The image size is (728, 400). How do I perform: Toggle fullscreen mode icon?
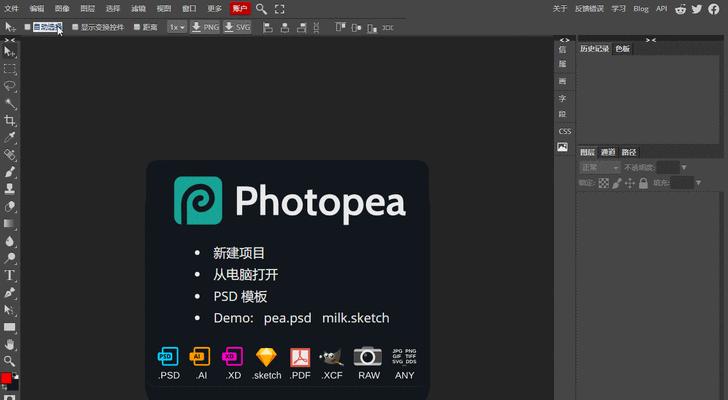tap(280, 9)
